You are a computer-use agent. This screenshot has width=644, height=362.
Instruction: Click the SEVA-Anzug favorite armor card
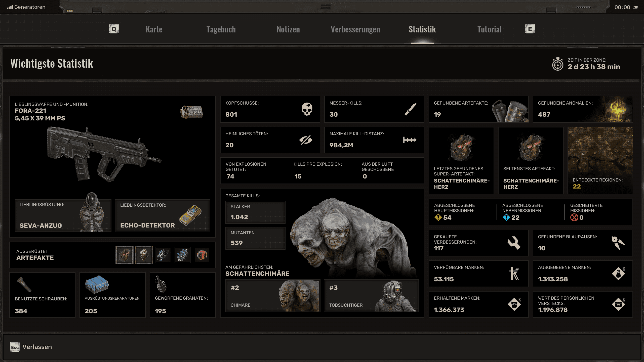63,215
